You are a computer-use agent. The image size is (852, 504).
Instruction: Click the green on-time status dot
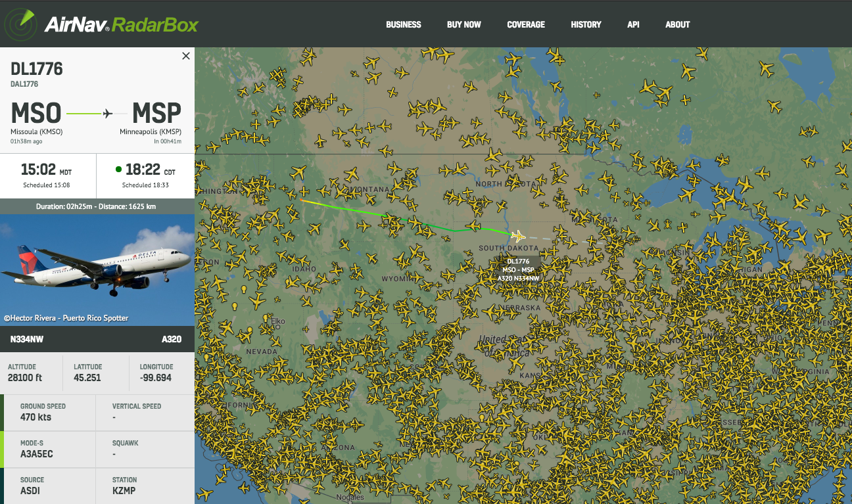(x=118, y=170)
